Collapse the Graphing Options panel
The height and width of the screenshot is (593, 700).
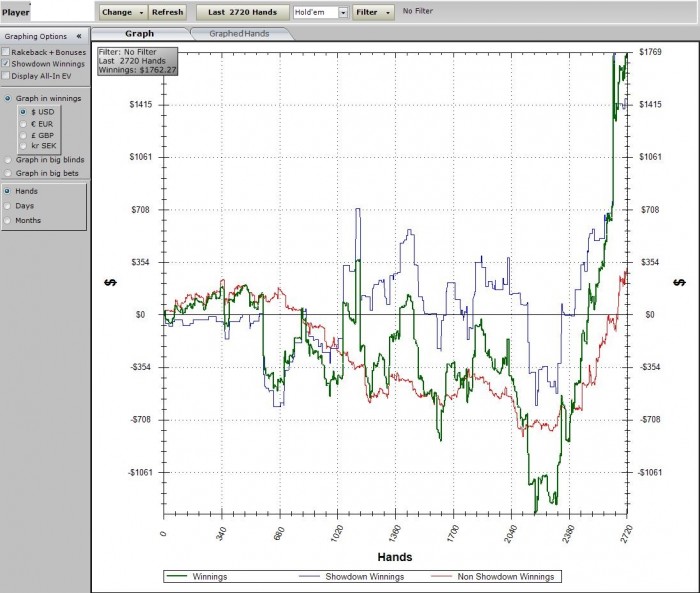pyautogui.click(x=79, y=36)
